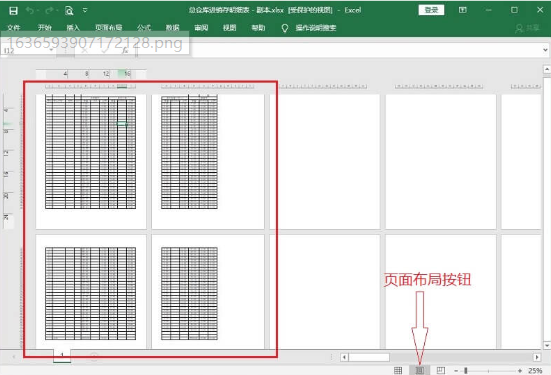The height and width of the screenshot is (375, 551).
Task: Switch to the 插入 ribbon tab
Action: [x=73, y=27]
